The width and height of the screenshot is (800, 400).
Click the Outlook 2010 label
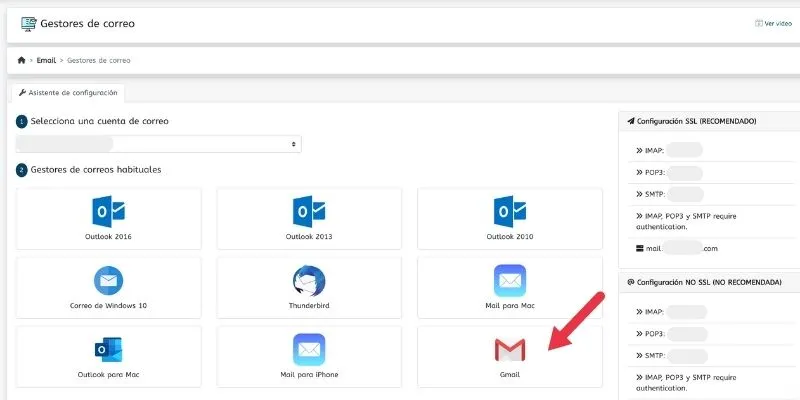point(510,237)
